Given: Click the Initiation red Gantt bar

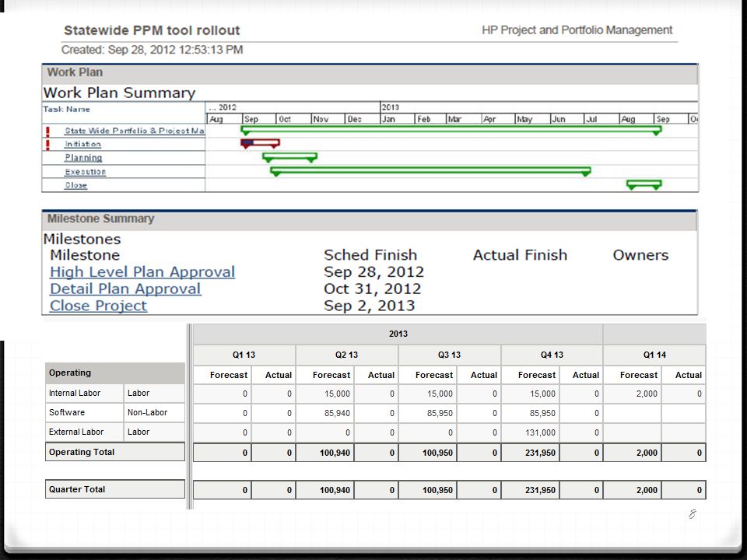Looking at the screenshot, I should pos(260,143).
